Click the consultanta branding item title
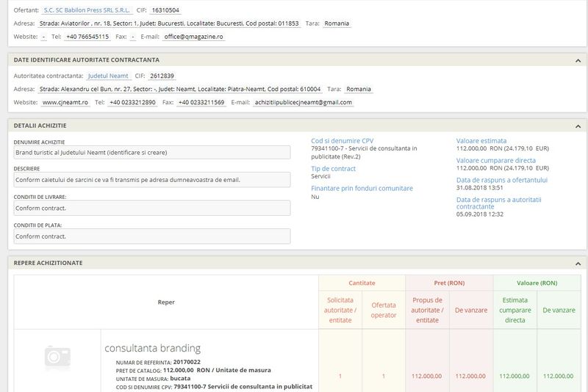 tap(152, 348)
